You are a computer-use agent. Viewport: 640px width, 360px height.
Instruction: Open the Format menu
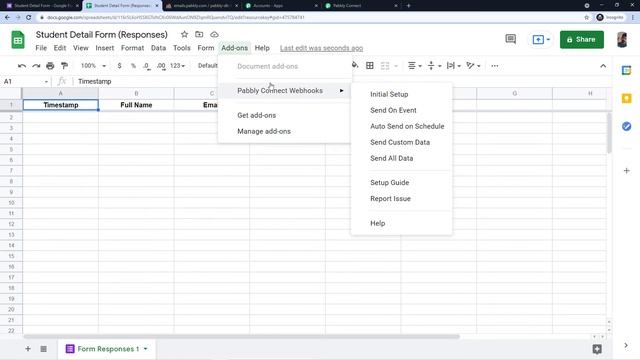[x=133, y=48]
